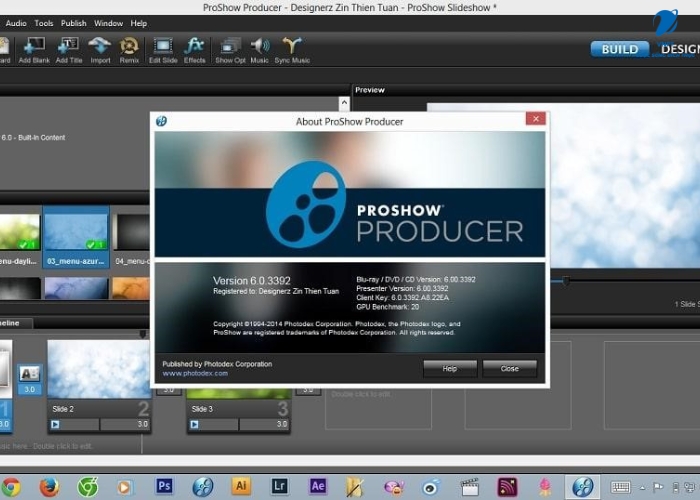This screenshot has height=500, width=700.
Task: Select the orange thumbnail in second row
Action: point(131,288)
